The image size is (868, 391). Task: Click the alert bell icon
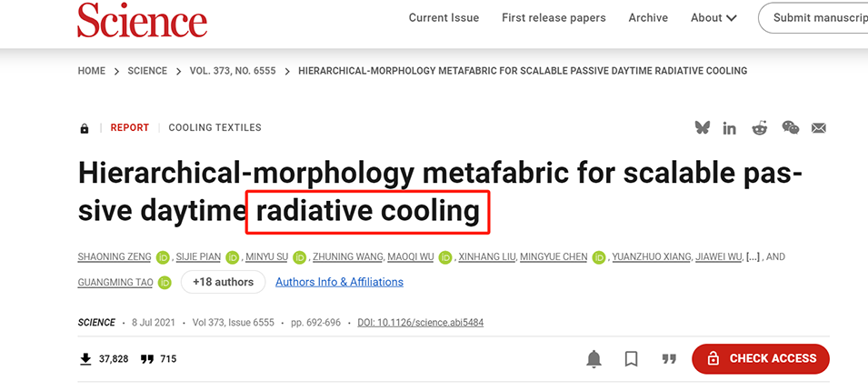pyautogui.click(x=594, y=359)
